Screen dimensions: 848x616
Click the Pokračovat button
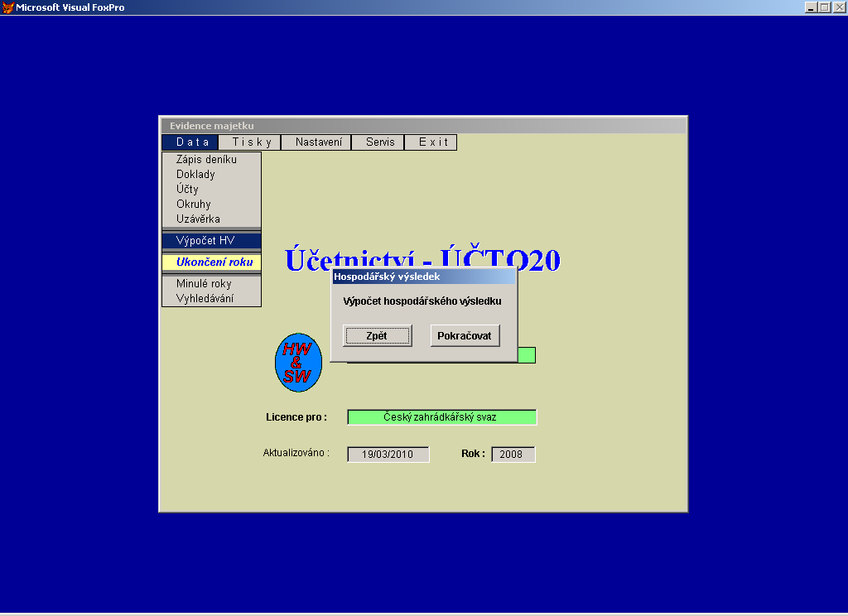click(465, 336)
